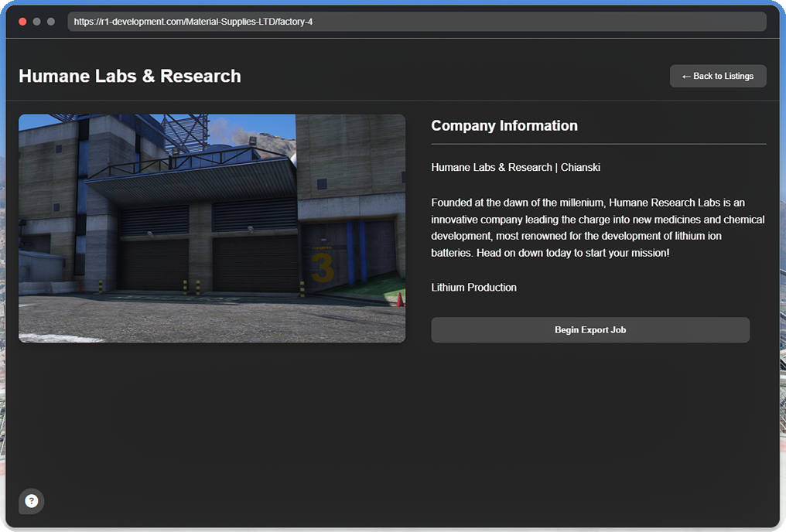Click the Company Information heading
This screenshot has width=786, height=532.
click(504, 126)
